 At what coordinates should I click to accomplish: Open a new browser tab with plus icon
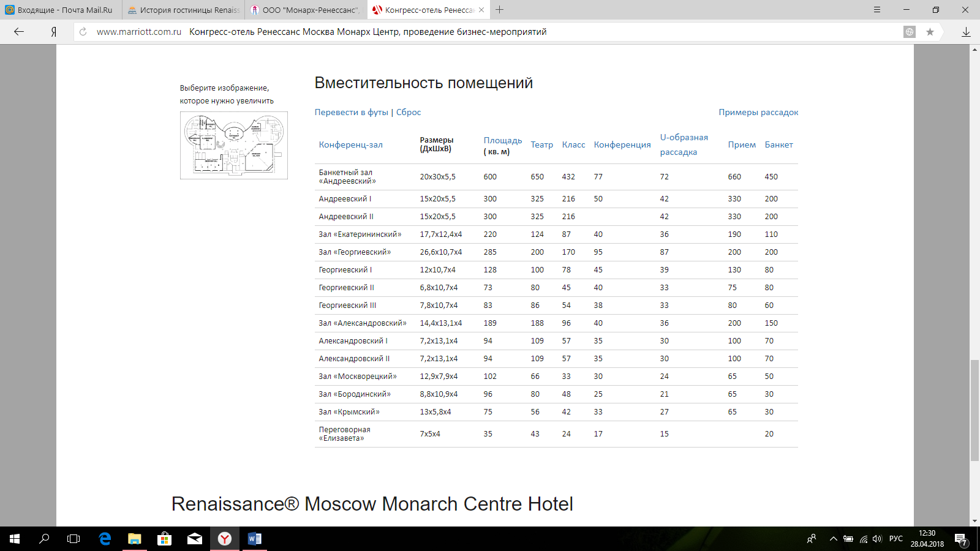pyautogui.click(x=500, y=10)
